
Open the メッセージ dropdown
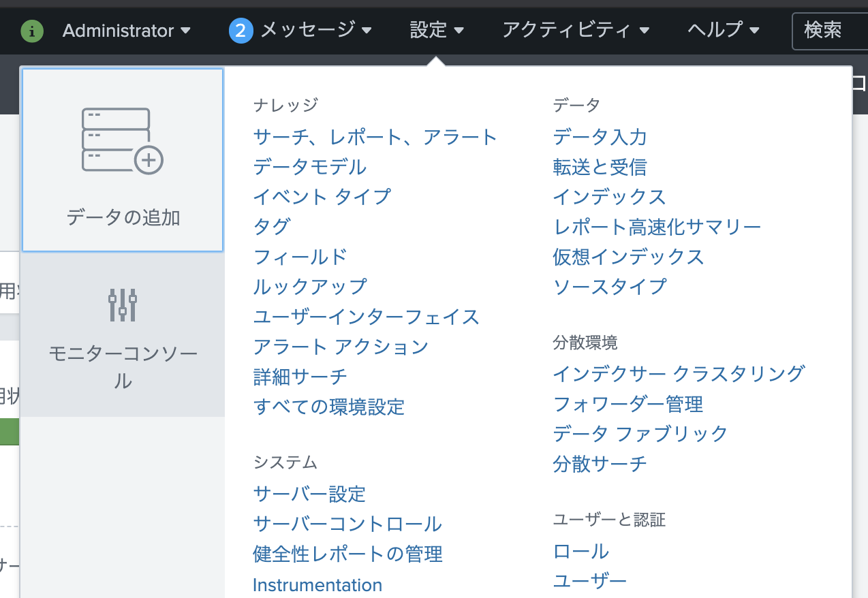click(316, 30)
